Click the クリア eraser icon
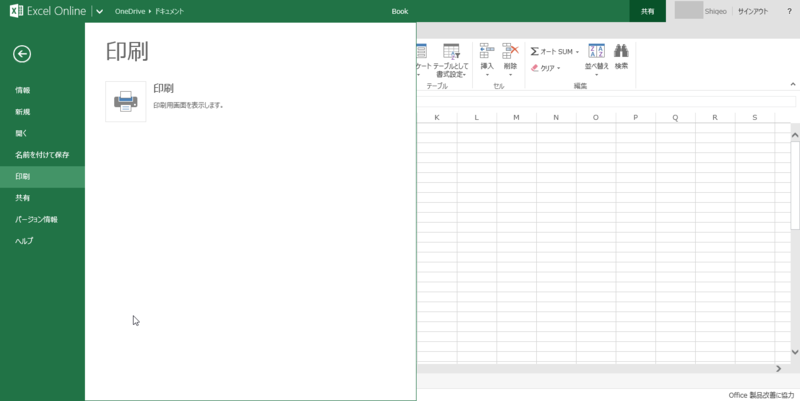 tap(535, 68)
